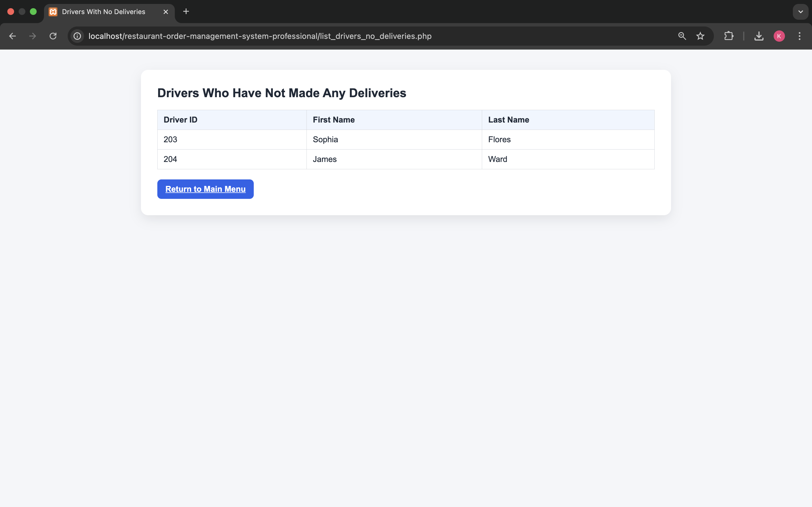Open a new tab
This screenshot has width=812, height=507.
click(186, 12)
